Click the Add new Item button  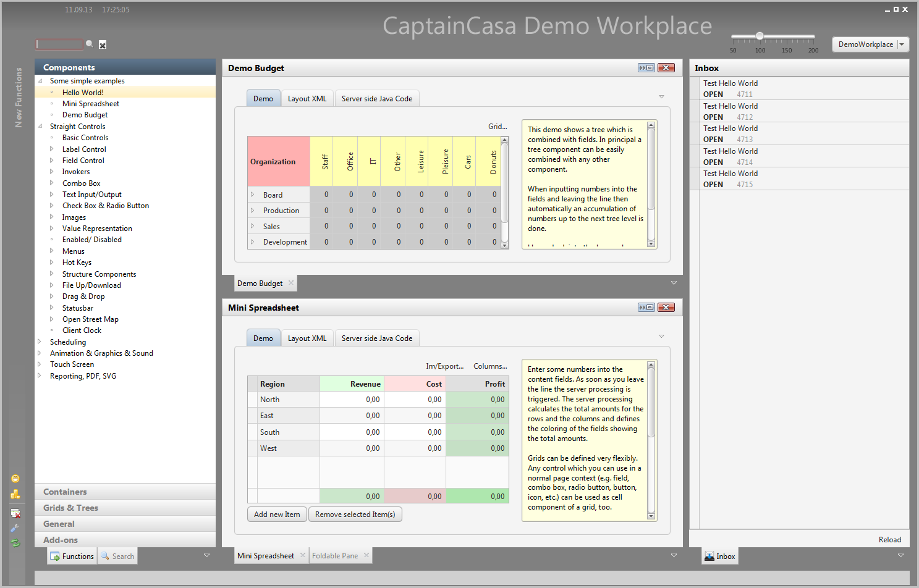tap(277, 514)
